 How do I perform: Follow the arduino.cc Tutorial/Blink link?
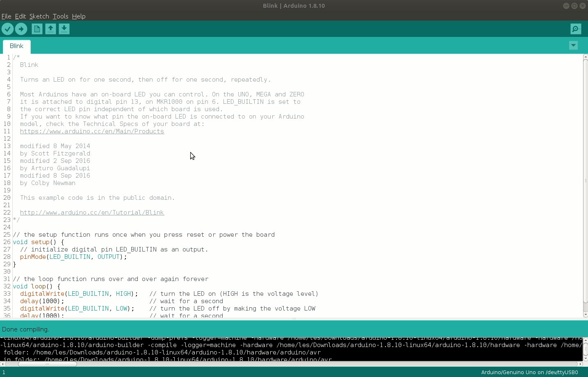92,212
